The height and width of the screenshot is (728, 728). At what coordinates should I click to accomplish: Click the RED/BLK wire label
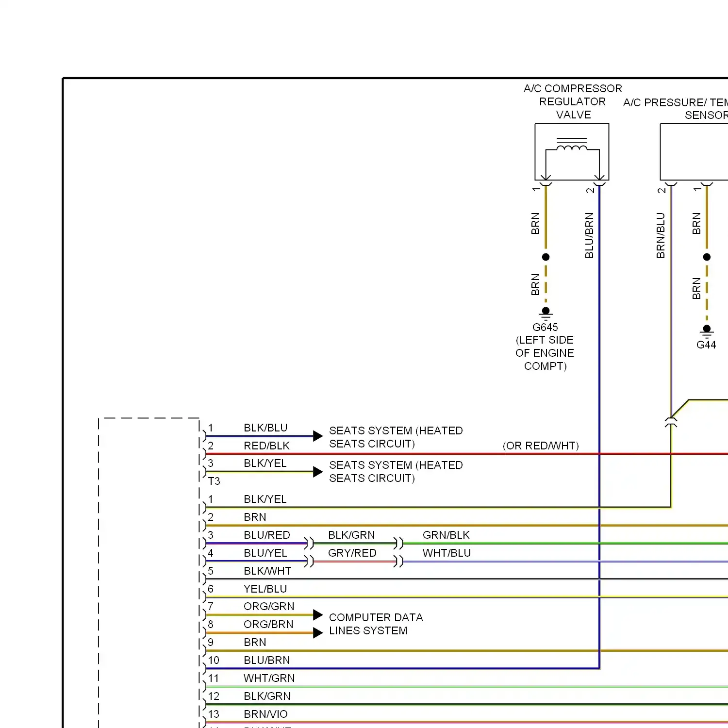(x=266, y=446)
